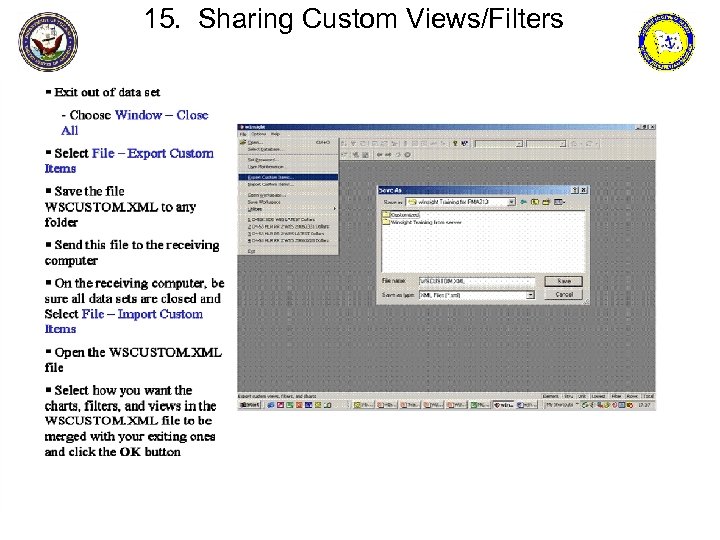Click the File name input field
The width and height of the screenshot is (720, 540).
pyautogui.click(x=477, y=281)
